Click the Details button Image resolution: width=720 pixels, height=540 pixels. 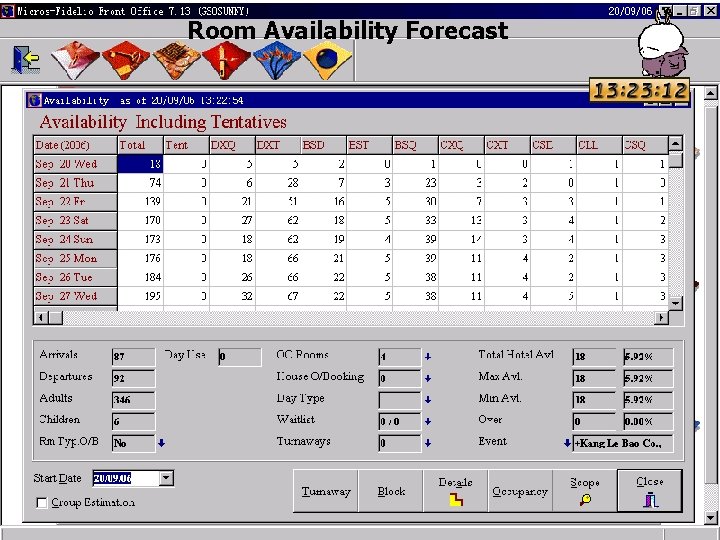[x=456, y=491]
